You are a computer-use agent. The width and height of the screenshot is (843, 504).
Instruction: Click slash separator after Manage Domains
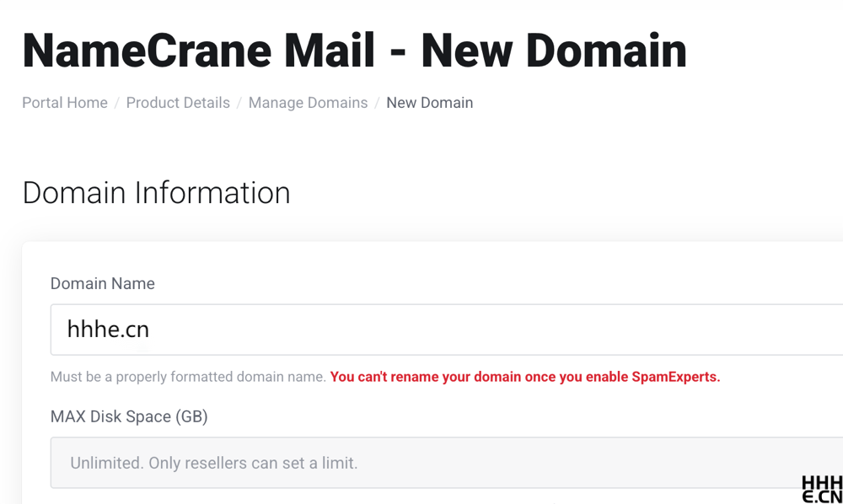tap(378, 103)
